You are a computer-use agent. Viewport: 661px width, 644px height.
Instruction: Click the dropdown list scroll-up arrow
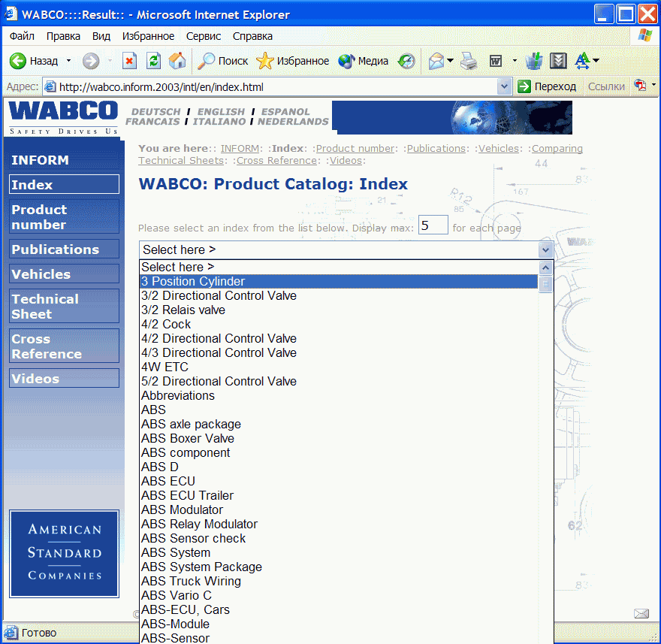click(x=545, y=268)
